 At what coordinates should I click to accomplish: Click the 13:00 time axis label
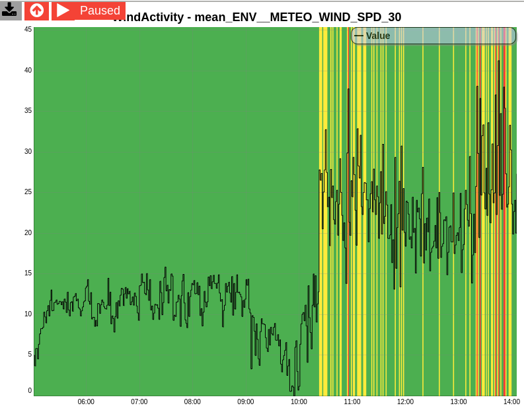459,402
